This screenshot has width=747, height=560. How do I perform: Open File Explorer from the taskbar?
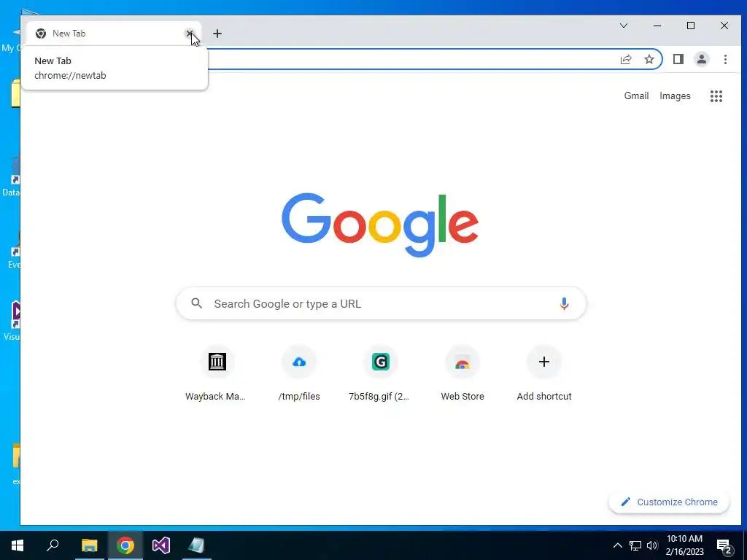(89, 545)
